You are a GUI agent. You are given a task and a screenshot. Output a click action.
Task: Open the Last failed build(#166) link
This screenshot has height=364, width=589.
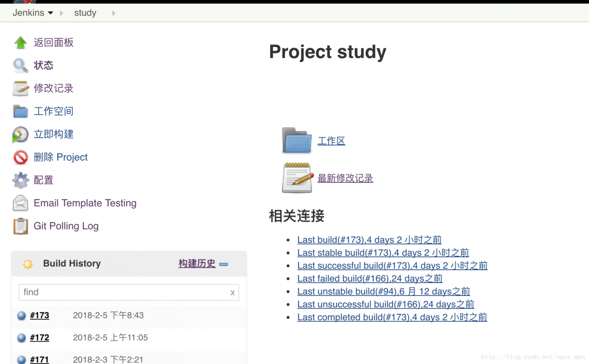coord(370,278)
